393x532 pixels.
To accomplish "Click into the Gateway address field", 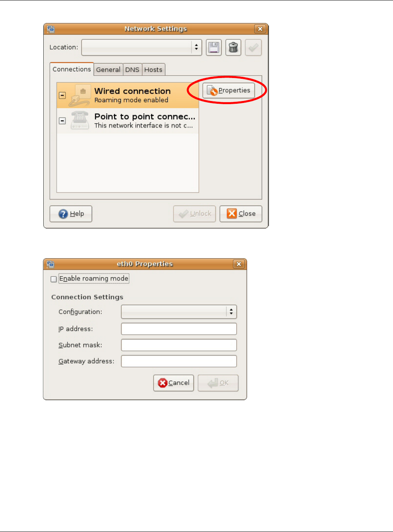I will pos(179,361).
